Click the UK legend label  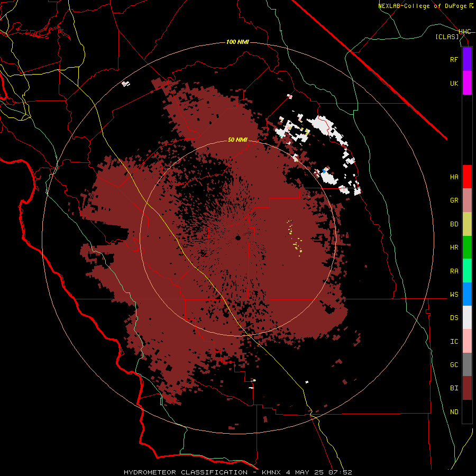(x=454, y=83)
